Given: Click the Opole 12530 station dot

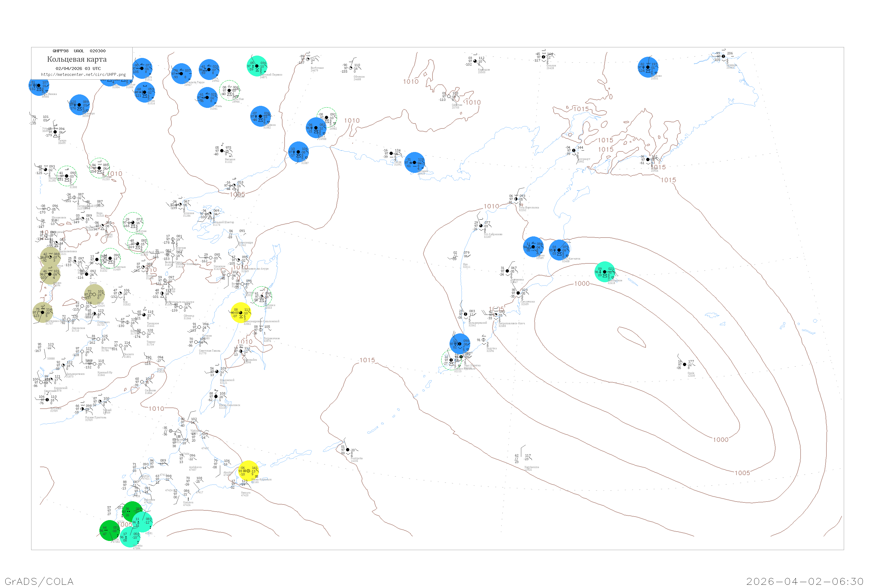Looking at the screenshot, I should click(684, 364).
